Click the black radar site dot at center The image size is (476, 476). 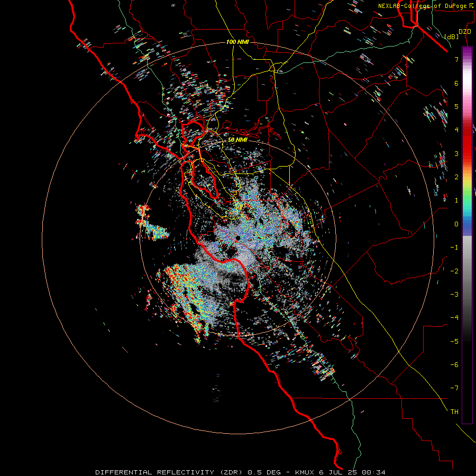point(239,238)
